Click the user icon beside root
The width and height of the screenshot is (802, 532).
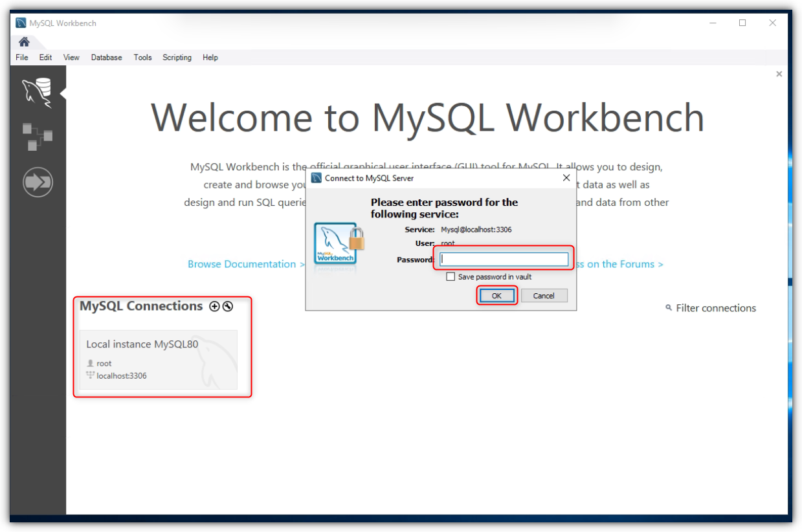(90, 364)
